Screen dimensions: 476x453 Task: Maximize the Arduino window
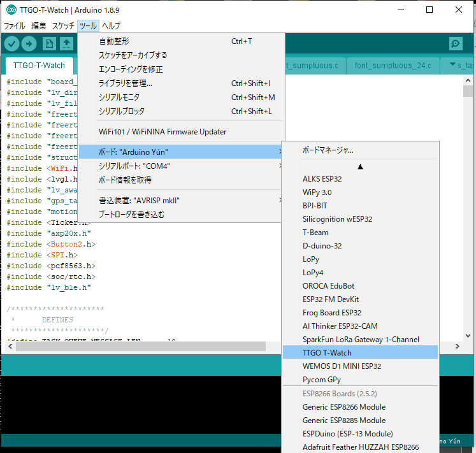[429, 10]
